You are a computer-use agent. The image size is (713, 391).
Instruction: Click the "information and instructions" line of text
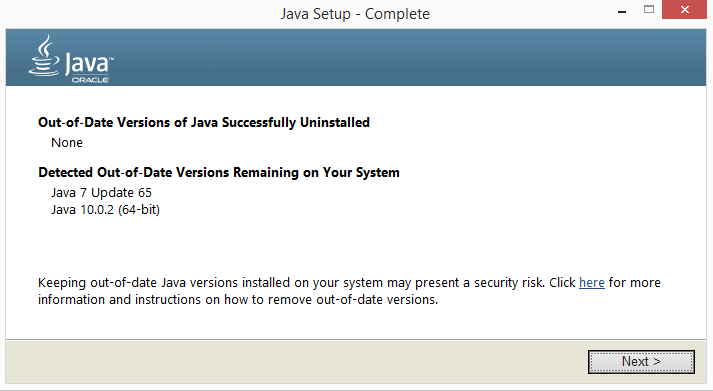point(238,300)
